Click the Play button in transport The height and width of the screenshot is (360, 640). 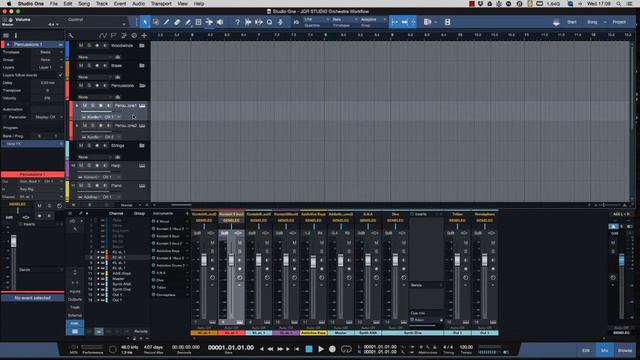[321, 349]
